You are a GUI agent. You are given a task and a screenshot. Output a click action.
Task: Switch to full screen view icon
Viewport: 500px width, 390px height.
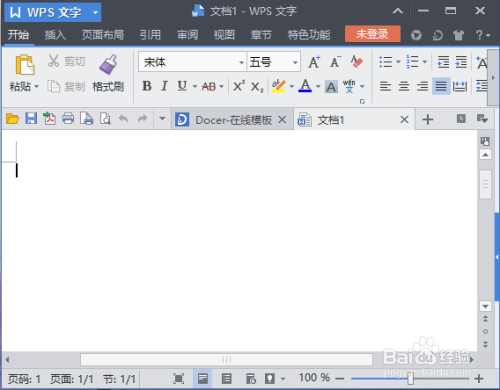pyautogui.click(x=178, y=379)
